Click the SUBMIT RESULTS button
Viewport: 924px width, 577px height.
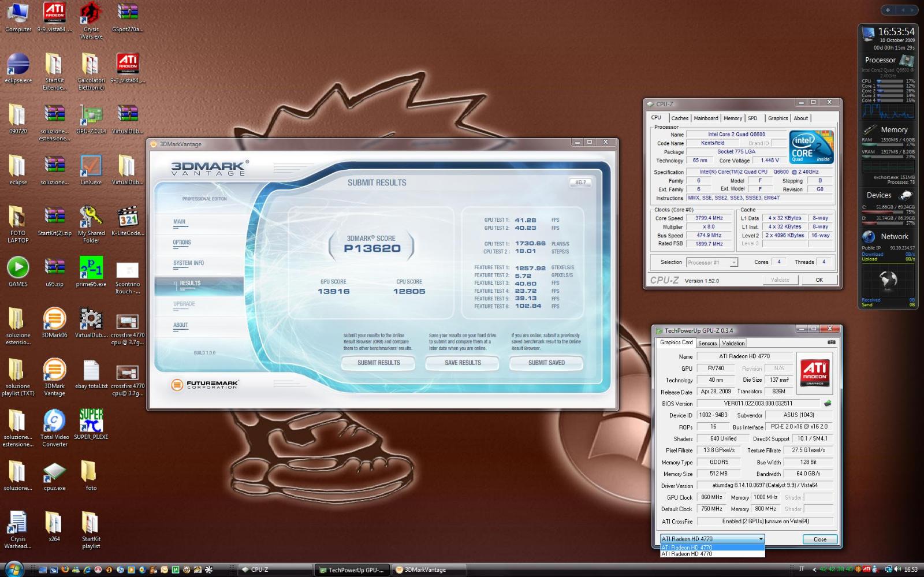[x=378, y=363]
